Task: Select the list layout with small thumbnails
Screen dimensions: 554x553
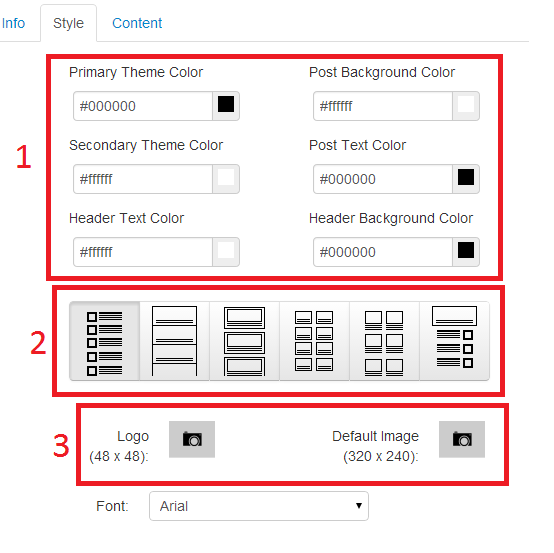Action: click(x=105, y=341)
